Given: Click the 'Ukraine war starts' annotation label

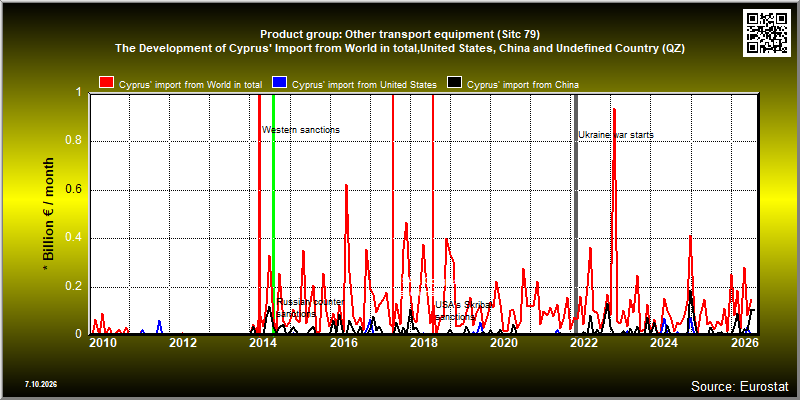Looking at the screenshot, I should [616, 135].
